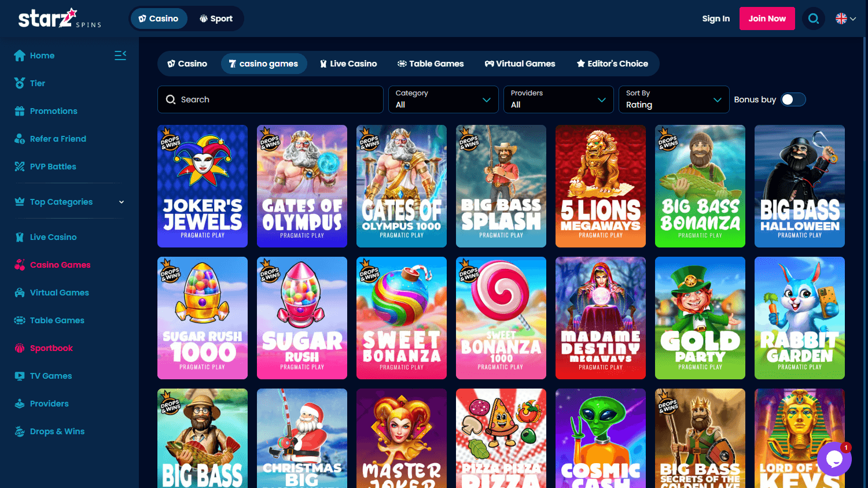
Task: Open the Big Bass Bonanza game tile
Action: pos(700,186)
